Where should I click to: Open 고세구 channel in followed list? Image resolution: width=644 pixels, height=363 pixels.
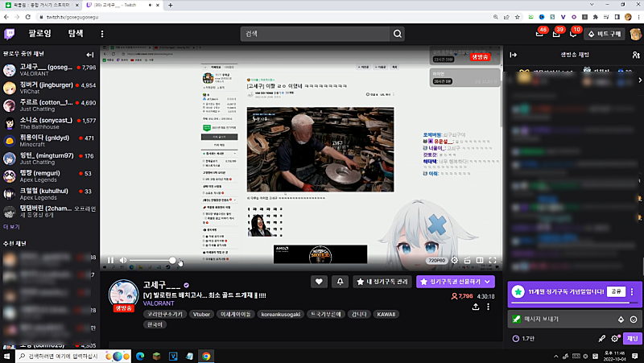(x=50, y=70)
